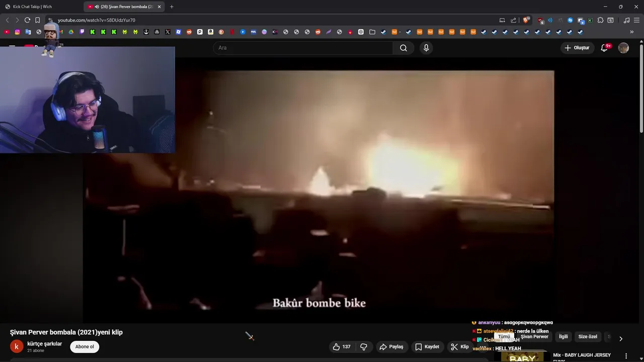The height and width of the screenshot is (362, 644).
Task: Mute the audio on the YouTube tab
Action: pos(96,7)
